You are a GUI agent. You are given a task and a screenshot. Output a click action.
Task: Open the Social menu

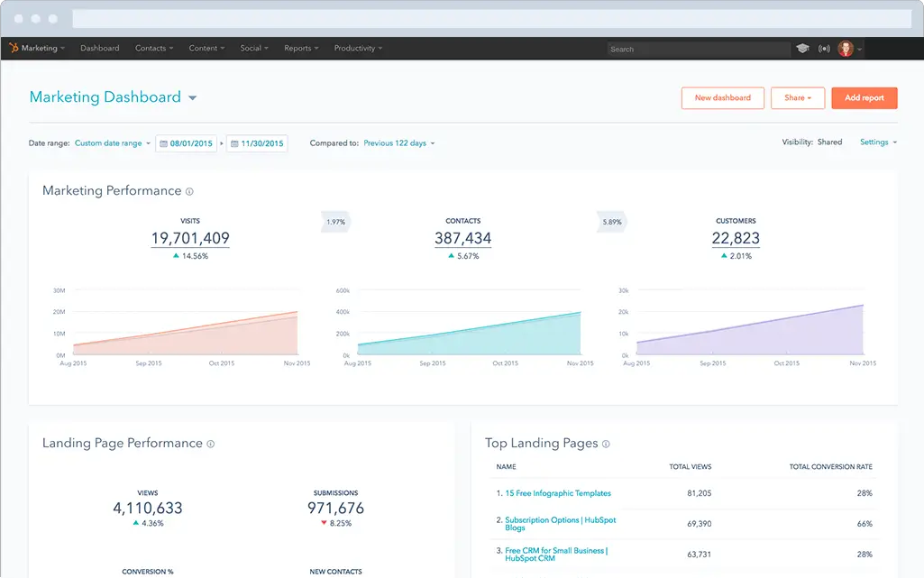tap(254, 49)
